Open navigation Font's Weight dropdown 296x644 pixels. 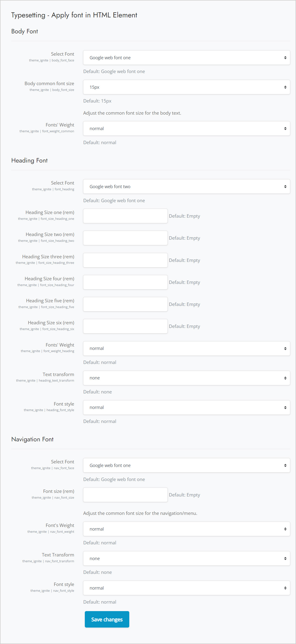186,529
